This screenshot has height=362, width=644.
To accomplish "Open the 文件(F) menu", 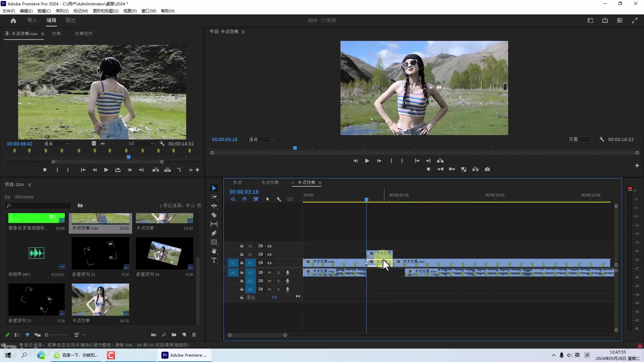I will (x=9, y=11).
